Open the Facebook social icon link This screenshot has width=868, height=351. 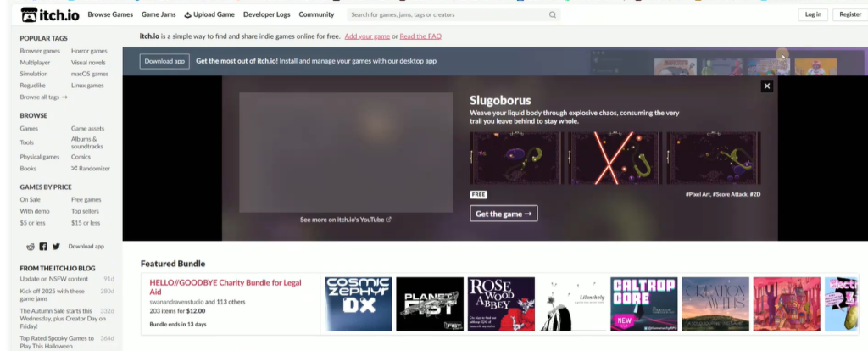pos(43,246)
